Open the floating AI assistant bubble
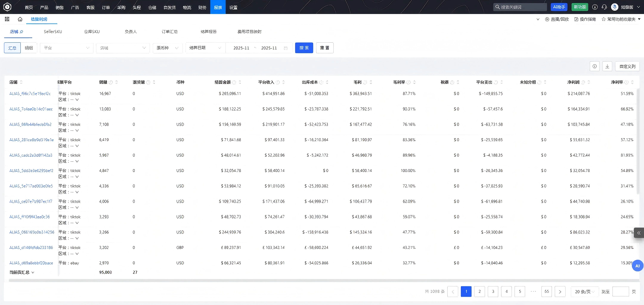Viewport: 644px width, 305px height. tap(637, 266)
